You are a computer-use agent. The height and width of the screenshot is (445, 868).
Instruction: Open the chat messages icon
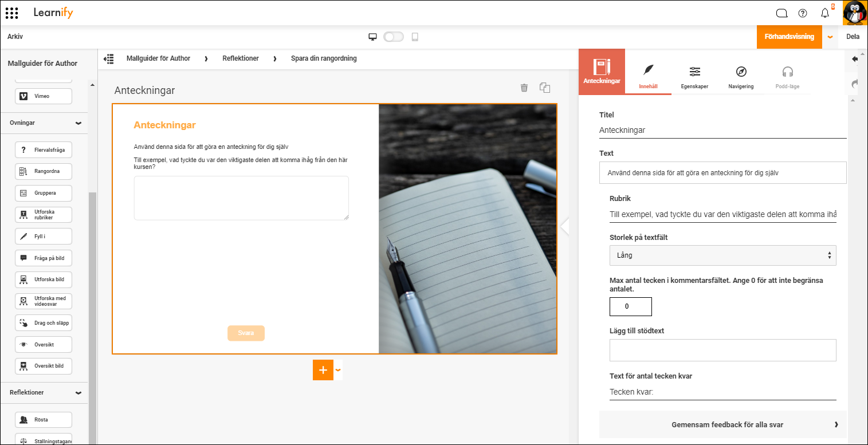[x=781, y=13]
